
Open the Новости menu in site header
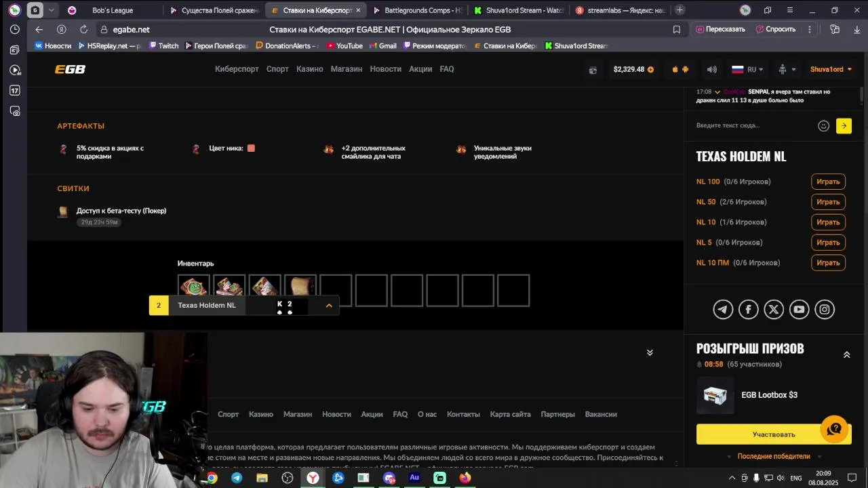[x=386, y=69]
